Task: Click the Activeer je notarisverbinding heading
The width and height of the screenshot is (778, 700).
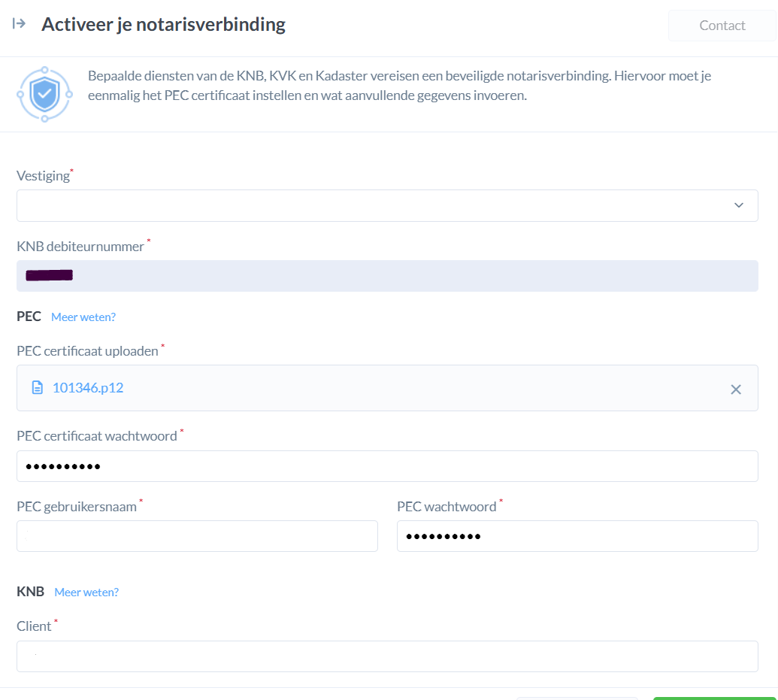Action: (163, 24)
